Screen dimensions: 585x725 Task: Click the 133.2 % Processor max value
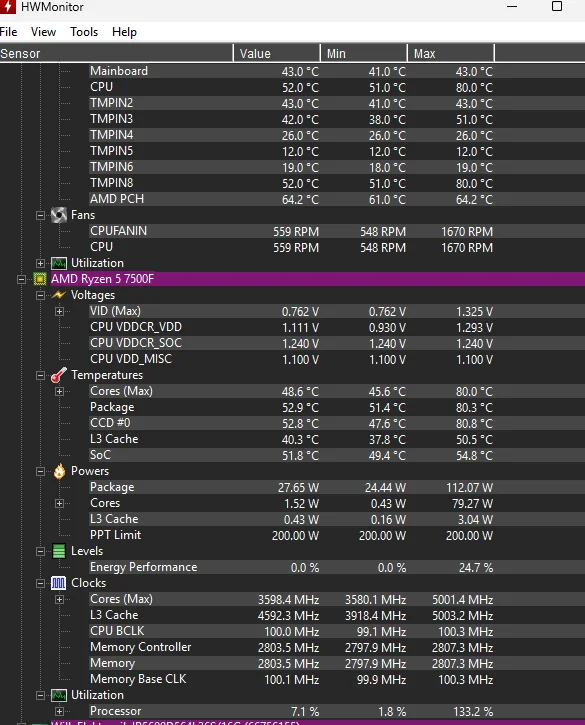473,712
